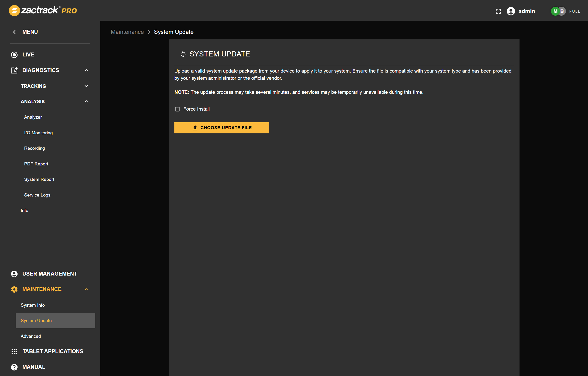Select Service Logs in the sidebar

click(x=37, y=195)
